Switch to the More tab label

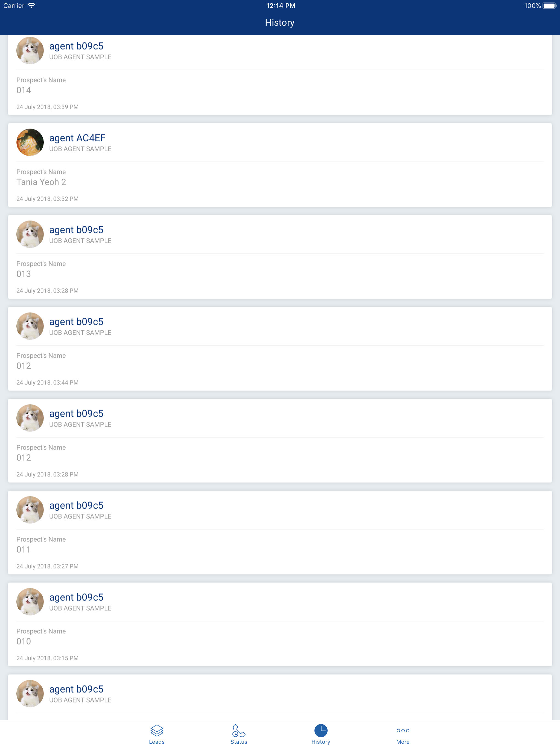(x=402, y=742)
